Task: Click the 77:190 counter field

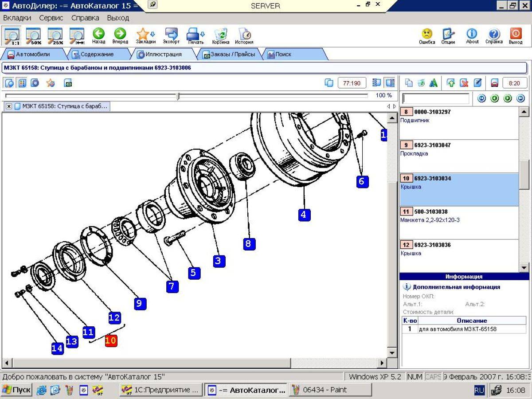Action: pos(352,83)
